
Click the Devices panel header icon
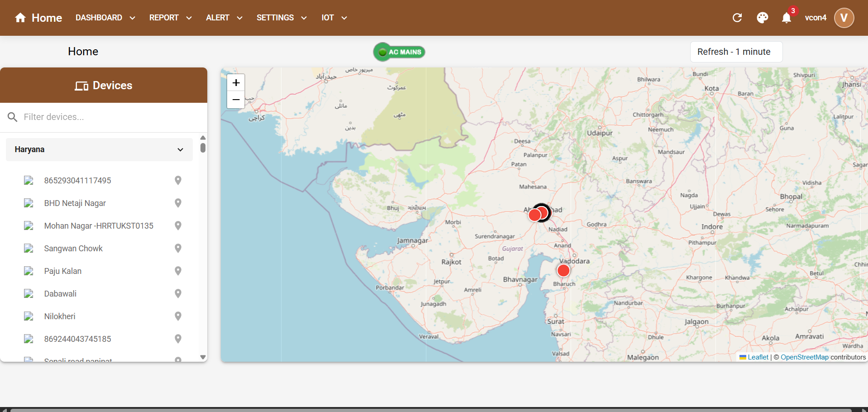pos(81,86)
